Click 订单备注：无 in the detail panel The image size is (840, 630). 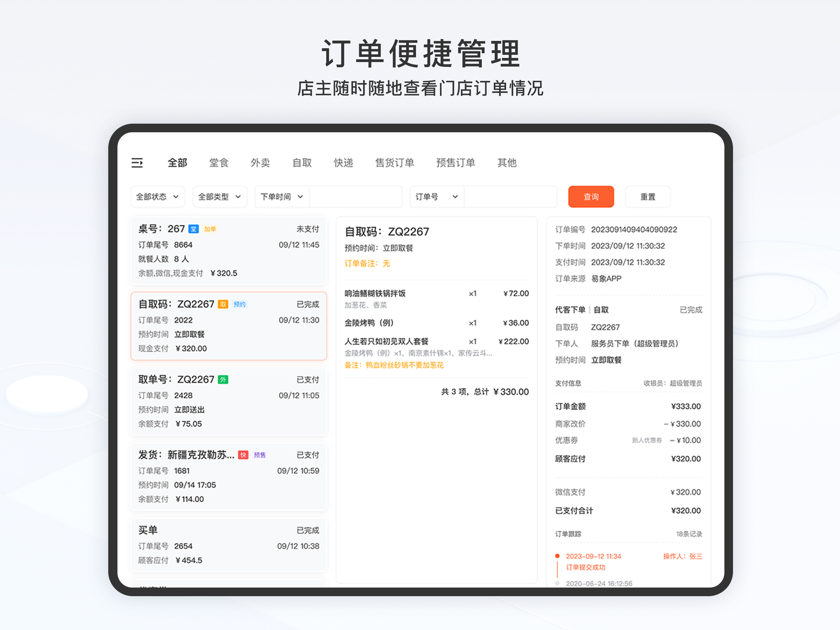tap(367, 263)
